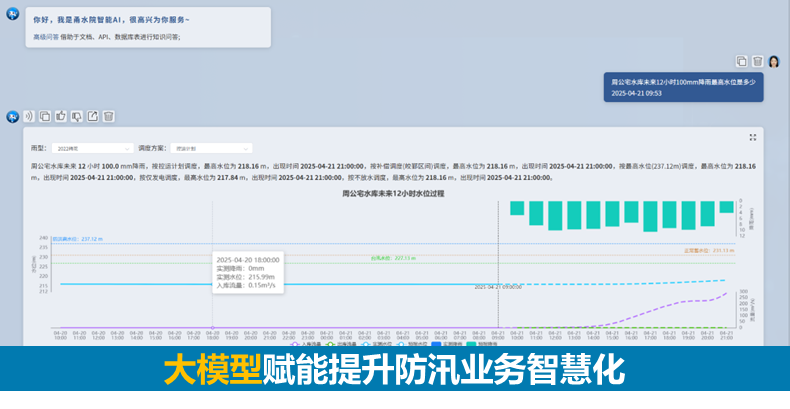Play the AI response audio with speaker icon
This screenshot has height=409, width=790.
pos(28,116)
